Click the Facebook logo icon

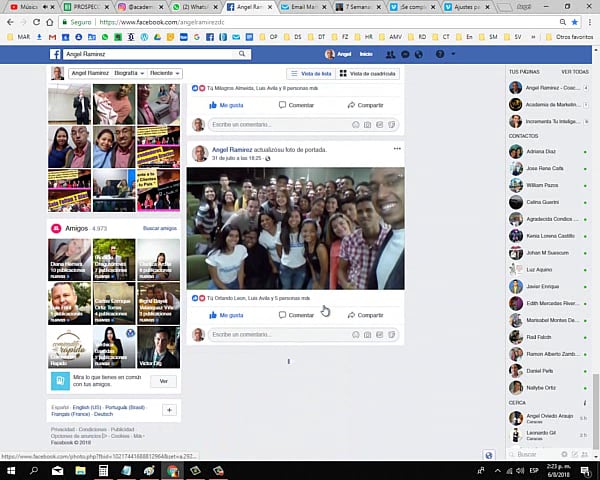click(x=55, y=54)
